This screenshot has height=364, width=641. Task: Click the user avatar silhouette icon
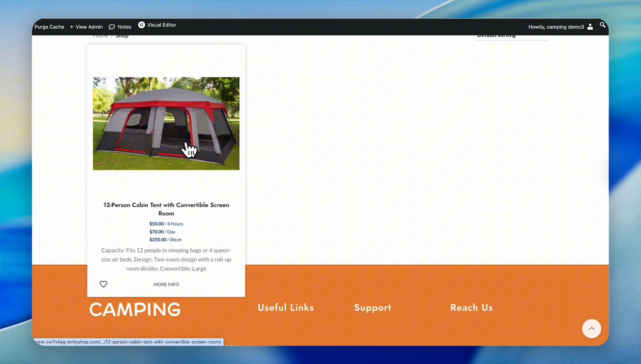click(x=590, y=27)
